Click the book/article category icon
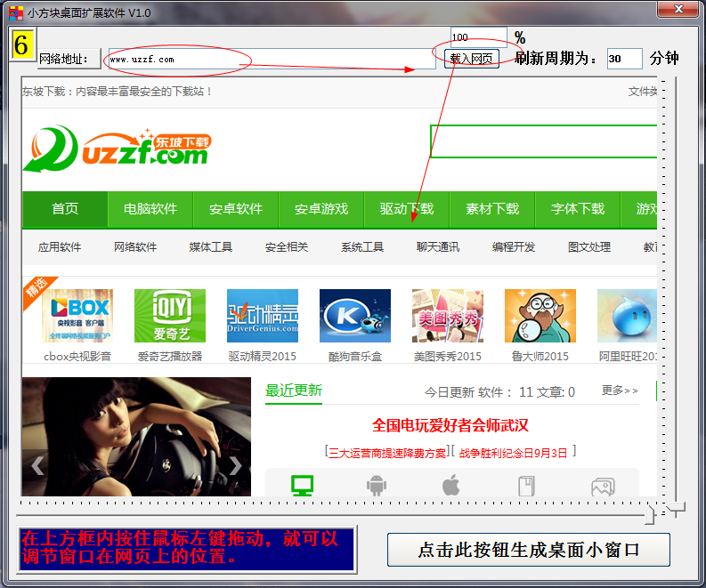Viewport: 706px width, 588px height. click(526, 486)
